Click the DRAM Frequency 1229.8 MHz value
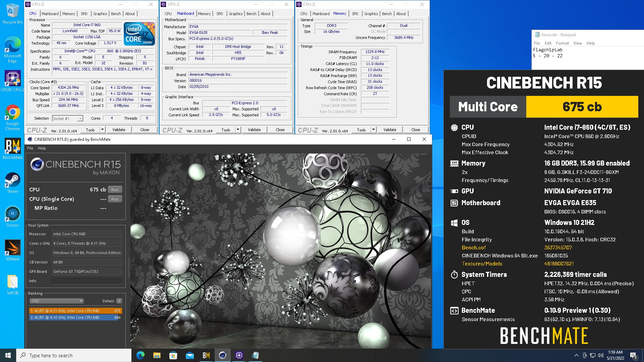Viewport: 644px width, 362px height. [375, 52]
